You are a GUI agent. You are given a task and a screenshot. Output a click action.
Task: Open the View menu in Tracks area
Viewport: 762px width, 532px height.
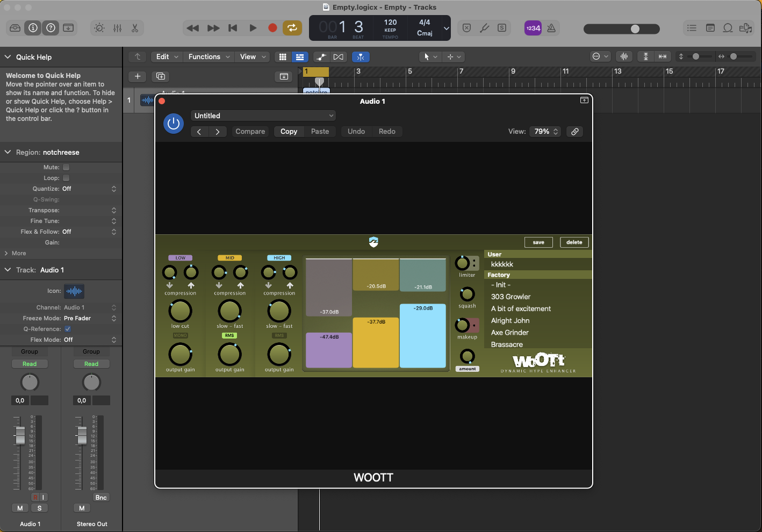coord(253,57)
